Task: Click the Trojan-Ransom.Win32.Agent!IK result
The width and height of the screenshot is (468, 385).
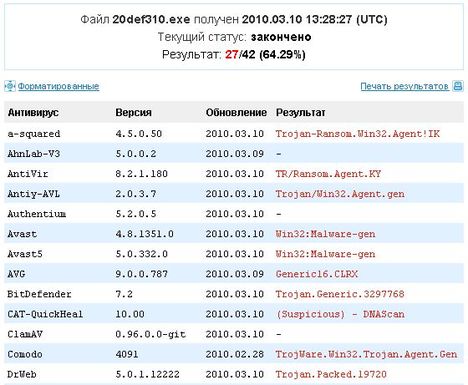Action: pyautogui.click(x=357, y=134)
